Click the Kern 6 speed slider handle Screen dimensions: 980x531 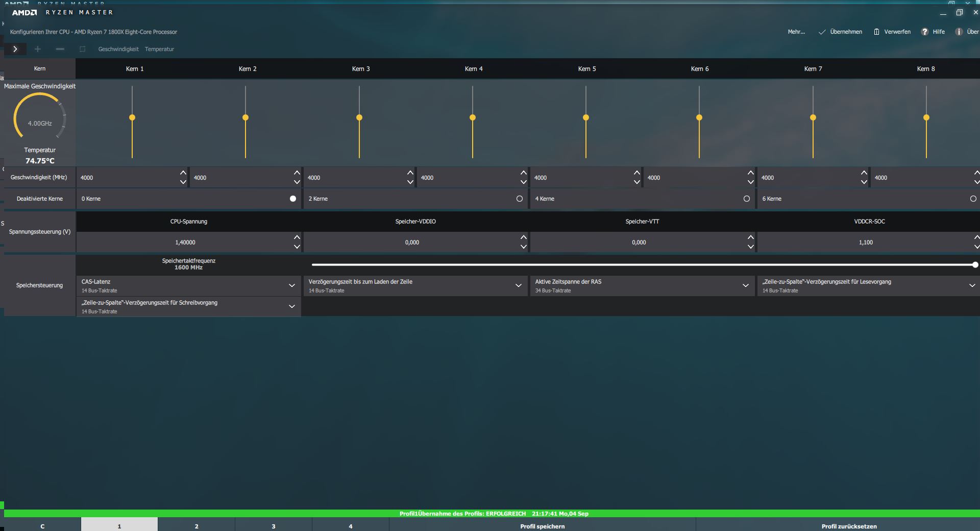pos(699,117)
